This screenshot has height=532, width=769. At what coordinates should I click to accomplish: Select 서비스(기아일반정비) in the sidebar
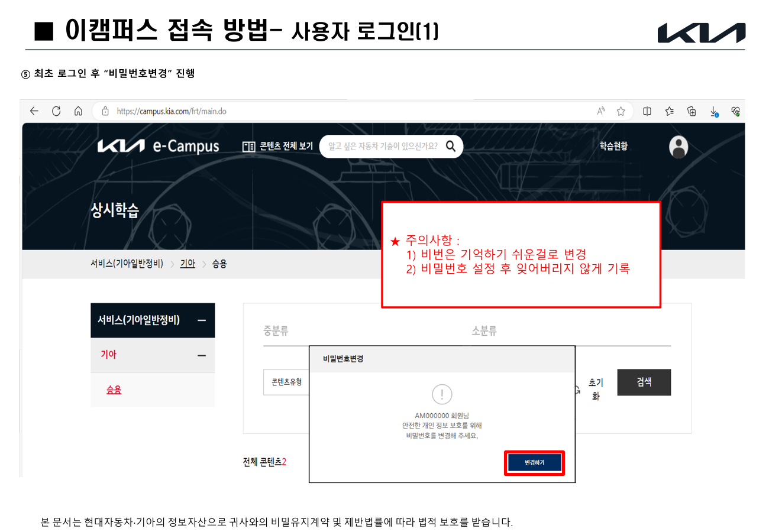point(138,320)
